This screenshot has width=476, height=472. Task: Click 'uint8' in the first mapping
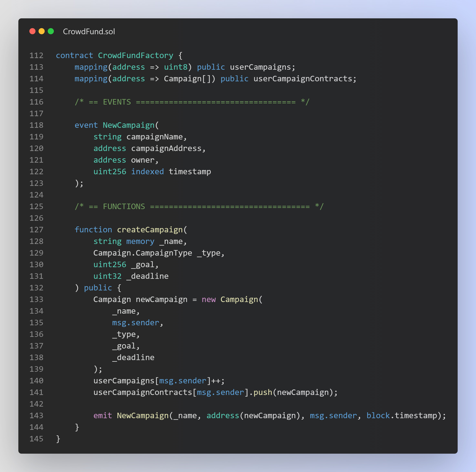(176, 67)
